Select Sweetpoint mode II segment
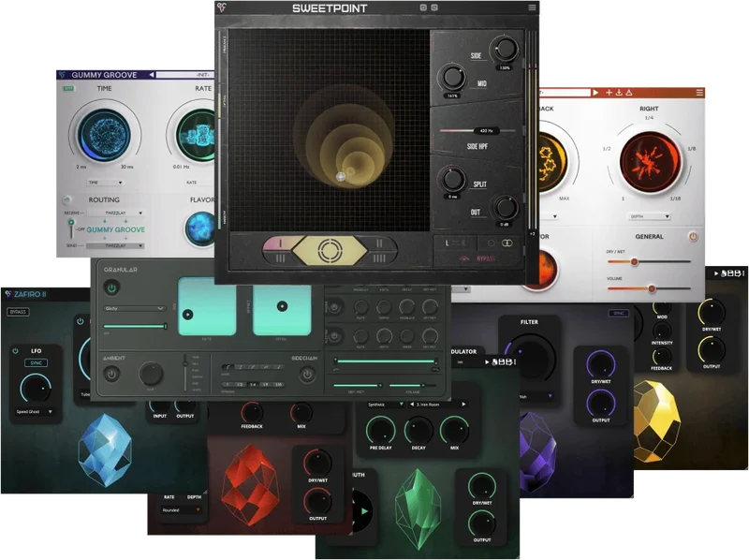Screen dimensions: 749x560 [x=379, y=243]
